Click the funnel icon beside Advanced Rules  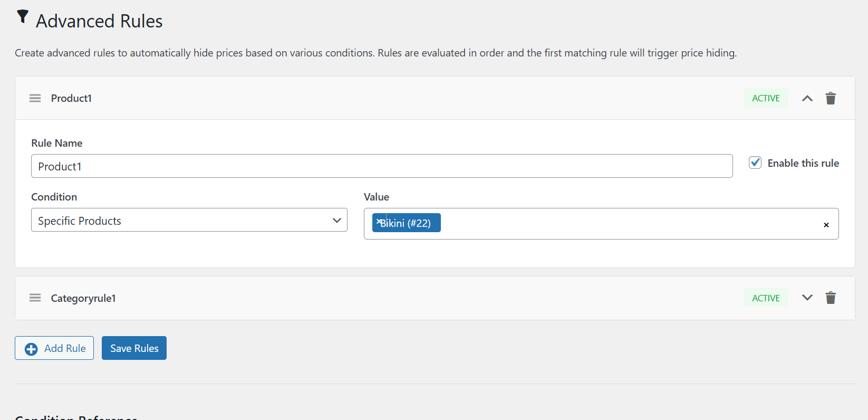point(23,17)
